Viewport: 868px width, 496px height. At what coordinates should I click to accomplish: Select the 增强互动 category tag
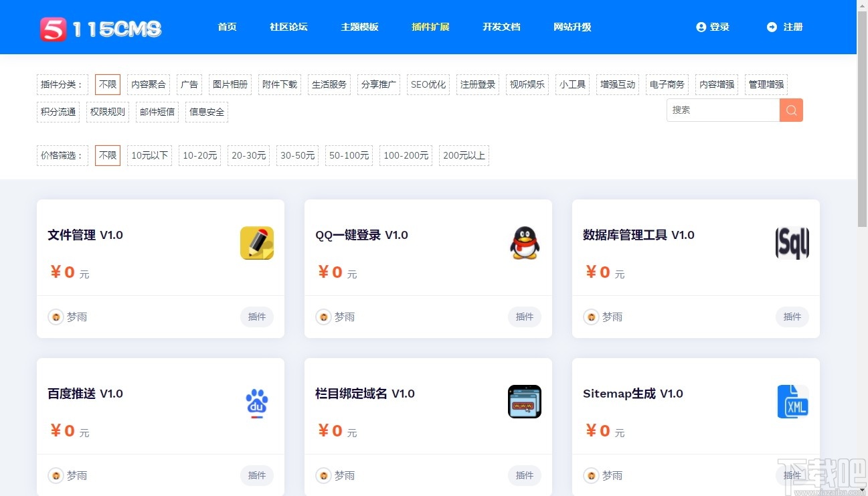pos(618,84)
